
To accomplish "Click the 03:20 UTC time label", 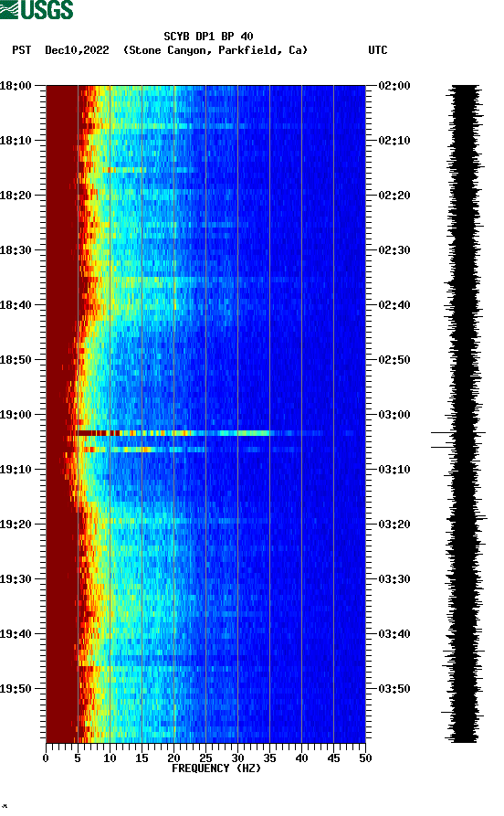I will coord(394,525).
